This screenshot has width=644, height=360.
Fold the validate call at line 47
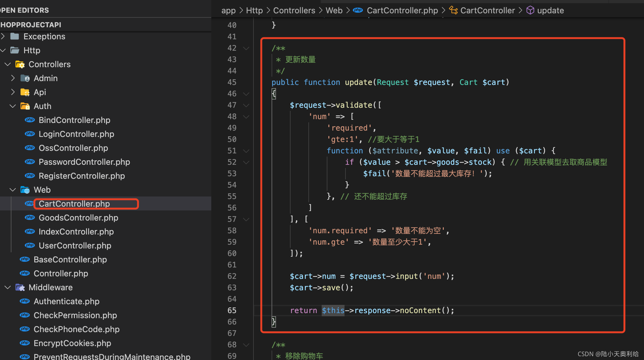click(x=246, y=105)
